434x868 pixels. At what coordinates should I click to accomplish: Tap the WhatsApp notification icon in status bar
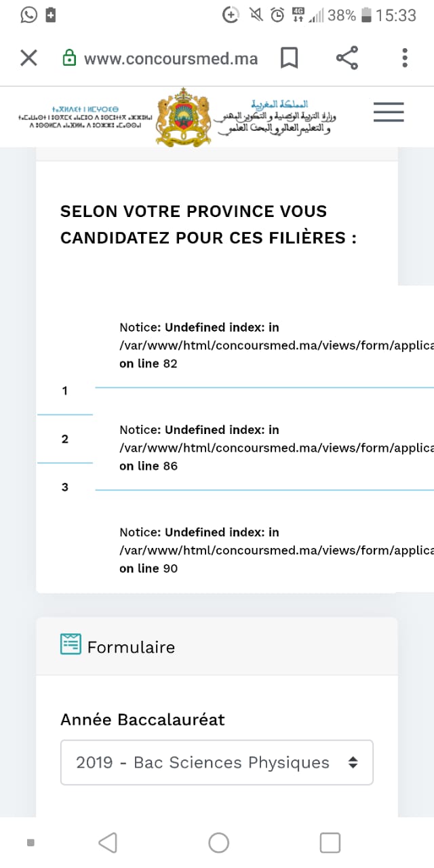click(28, 15)
